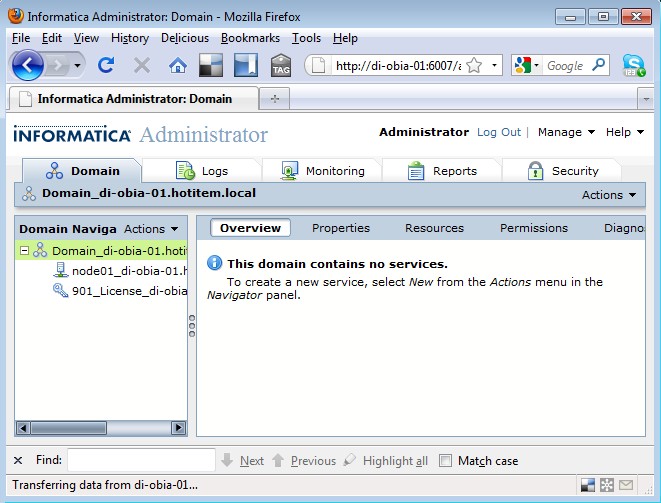The width and height of the screenshot is (661, 503).
Task: Open the Delicious menu
Action: (185, 38)
